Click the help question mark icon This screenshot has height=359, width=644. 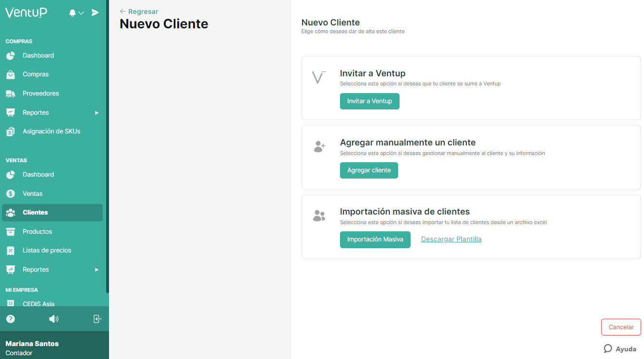tap(11, 319)
